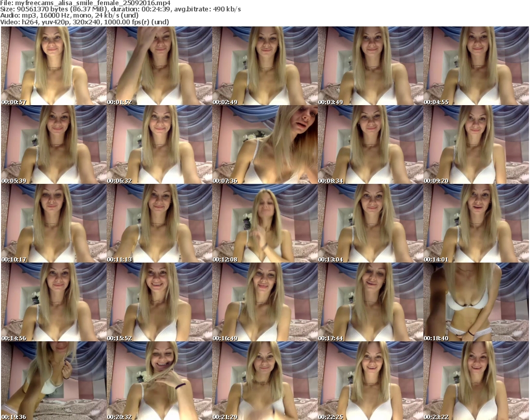Open the thumbnail timestamped 00:17:44
Screen dimensions: 530x420
[x=371, y=302]
